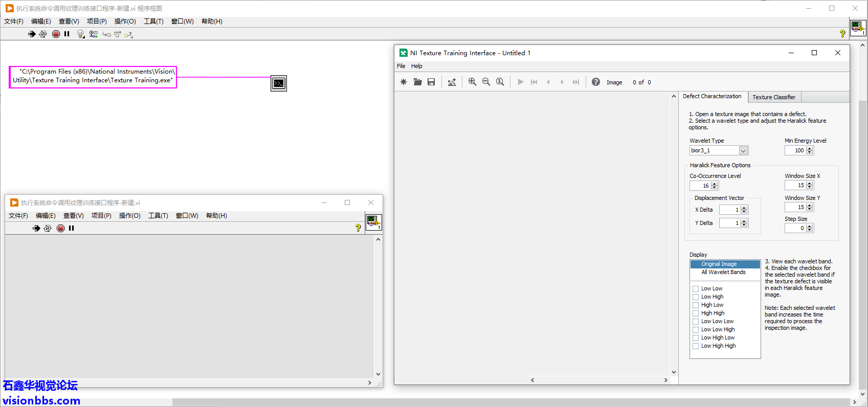Image resolution: width=868 pixels, height=407 pixels.
Task: Click the Co-Occurrence Level input field
Action: (x=700, y=186)
